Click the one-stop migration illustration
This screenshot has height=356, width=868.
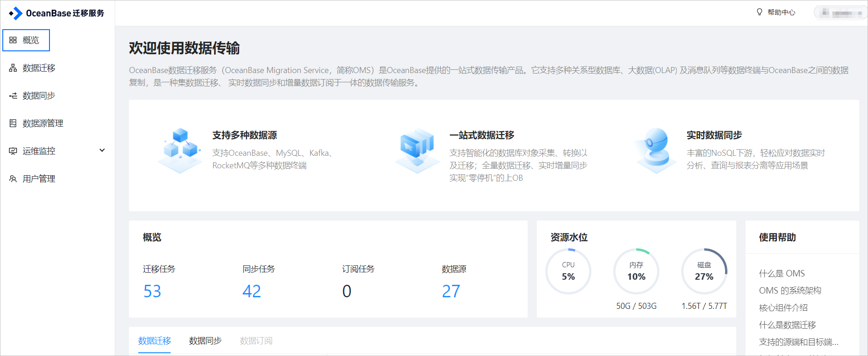click(x=417, y=151)
